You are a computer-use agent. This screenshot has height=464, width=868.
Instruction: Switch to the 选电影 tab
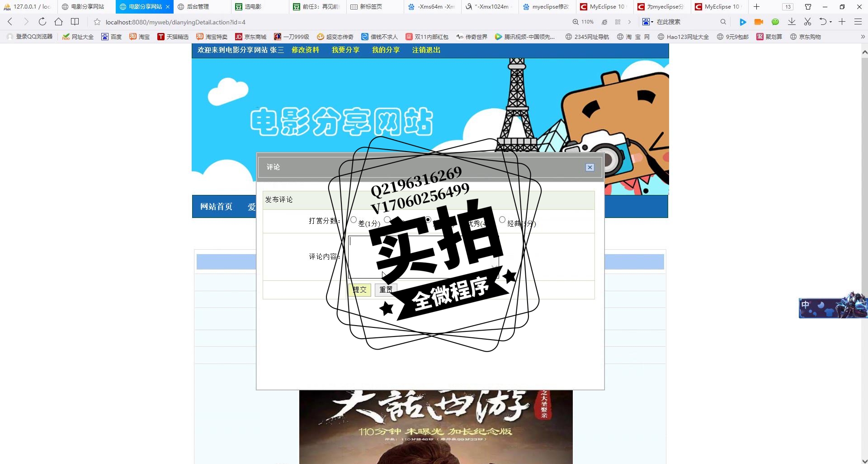260,7
